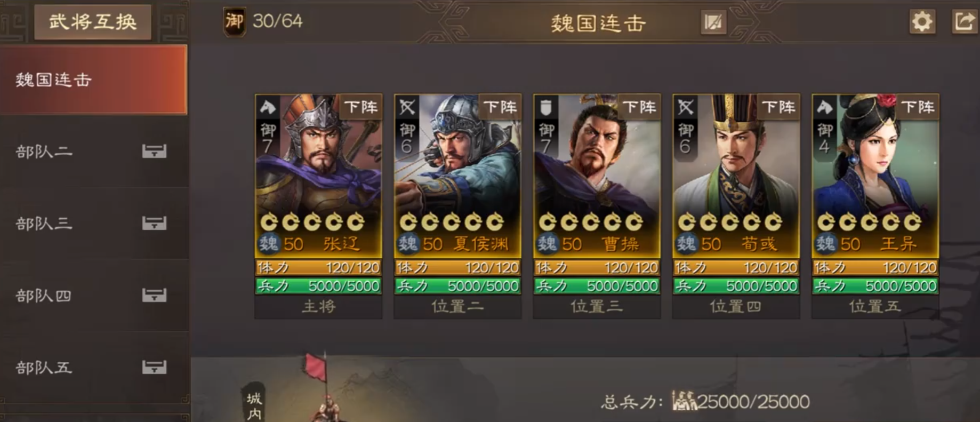
Task: Open the settings gear icon
Action: tap(922, 22)
